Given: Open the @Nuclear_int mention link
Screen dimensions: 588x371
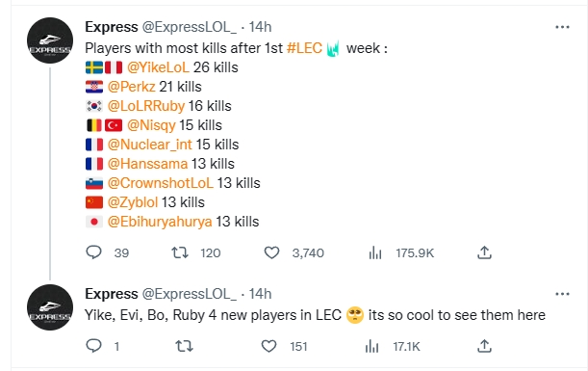Looking at the screenshot, I should click(149, 145).
